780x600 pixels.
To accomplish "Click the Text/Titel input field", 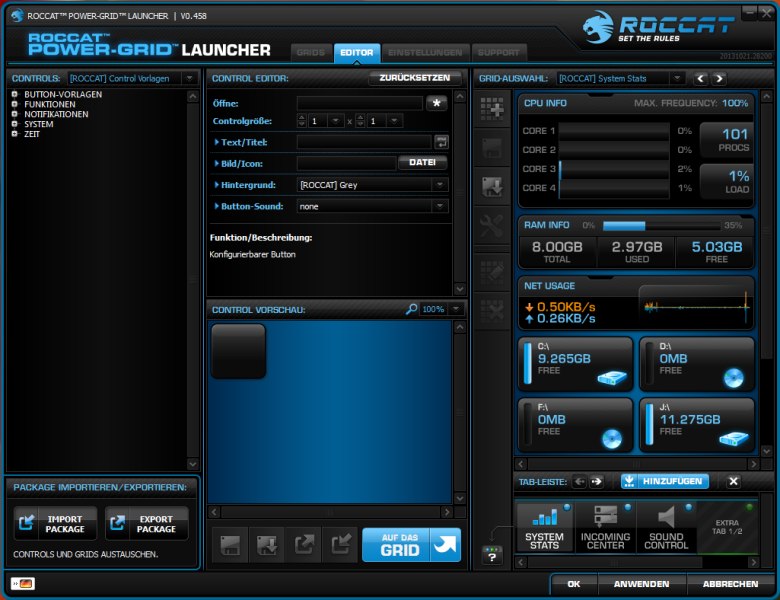I will (x=364, y=142).
